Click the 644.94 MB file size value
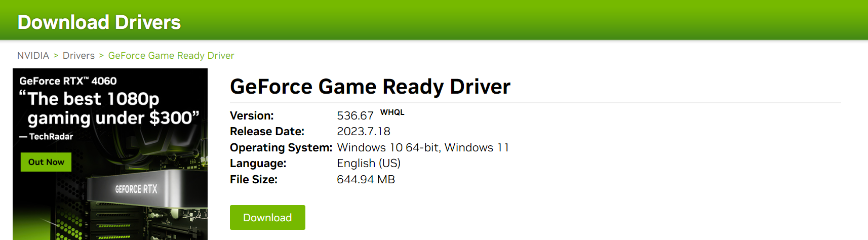The image size is (868, 240). tap(366, 180)
